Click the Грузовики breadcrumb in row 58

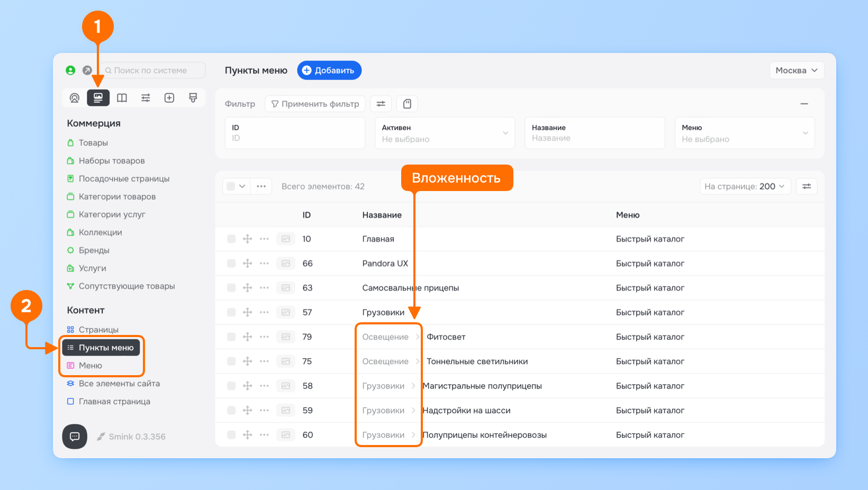383,386
